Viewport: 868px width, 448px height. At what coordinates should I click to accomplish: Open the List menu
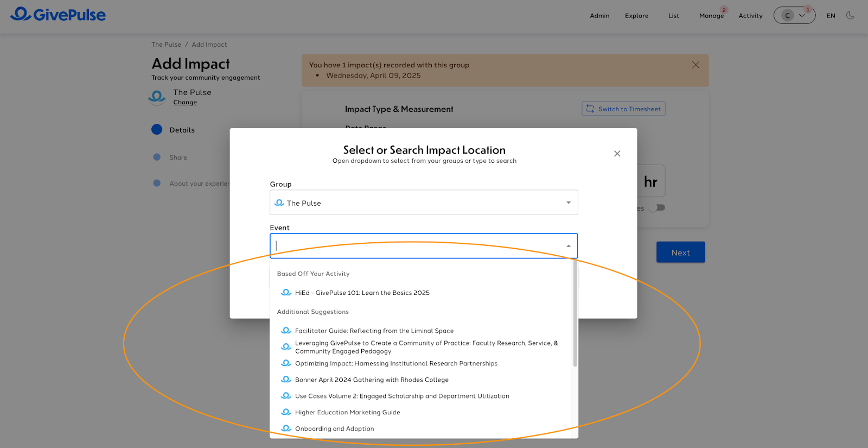pos(674,16)
